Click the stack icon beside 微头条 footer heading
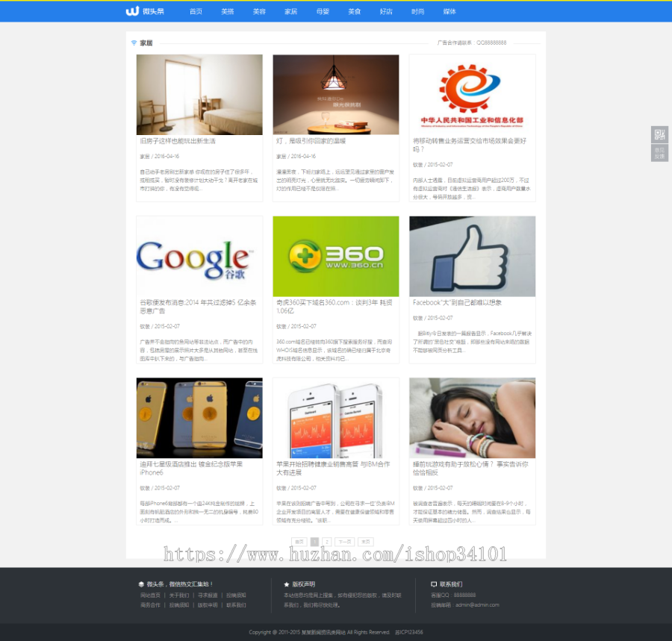This screenshot has width=672, height=641. tap(141, 584)
